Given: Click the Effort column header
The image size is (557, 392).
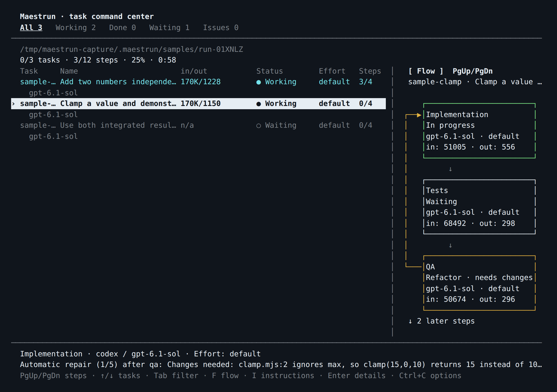Looking at the screenshot, I should (x=332, y=71).
